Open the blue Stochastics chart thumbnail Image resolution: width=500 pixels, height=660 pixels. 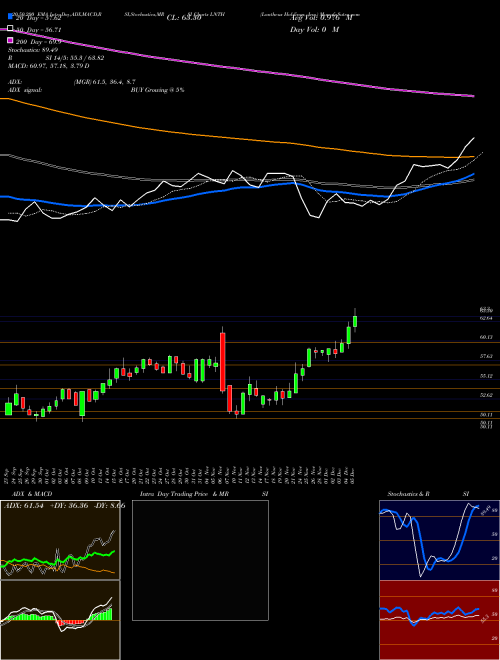pyautogui.click(x=439, y=540)
